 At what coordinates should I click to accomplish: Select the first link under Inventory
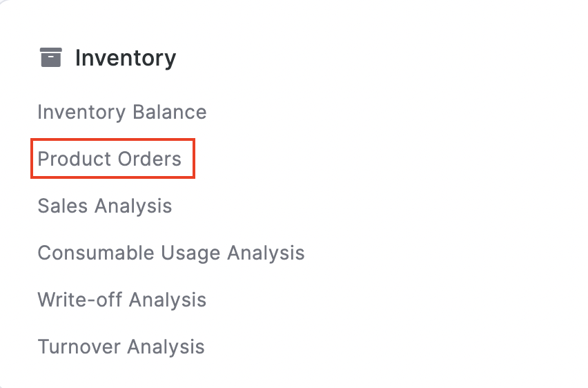pyautogui.click(x=121, y=112)
